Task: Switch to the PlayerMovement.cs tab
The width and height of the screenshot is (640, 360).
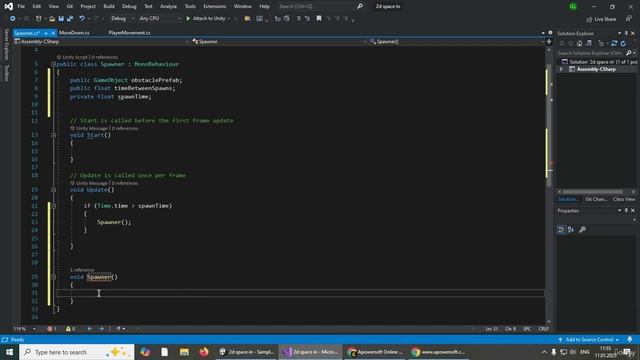Action: click(x=129, y=33)
